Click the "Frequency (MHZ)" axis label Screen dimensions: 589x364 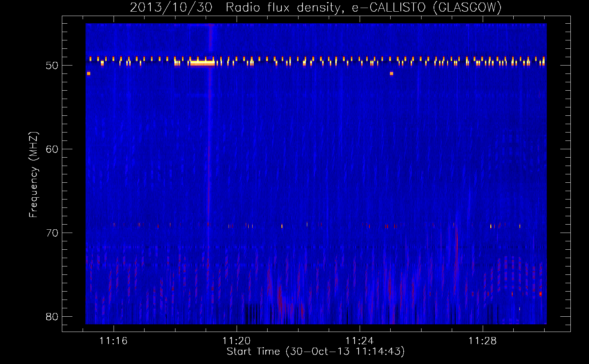(x=33, y=175)
